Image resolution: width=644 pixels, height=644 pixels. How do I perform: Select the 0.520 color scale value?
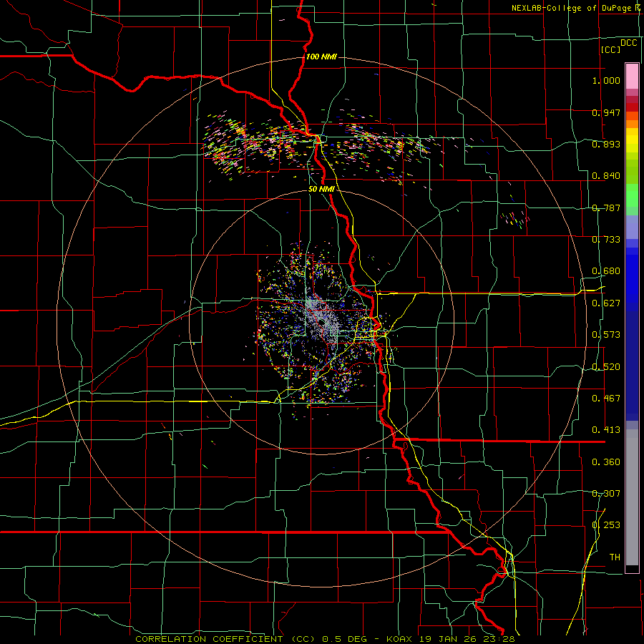(606, 366)
